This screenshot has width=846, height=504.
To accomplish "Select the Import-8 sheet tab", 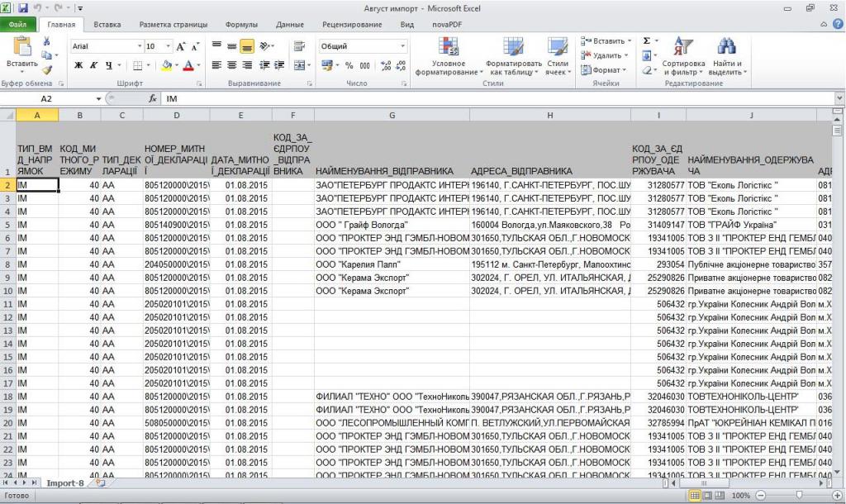I will (65, 483).
